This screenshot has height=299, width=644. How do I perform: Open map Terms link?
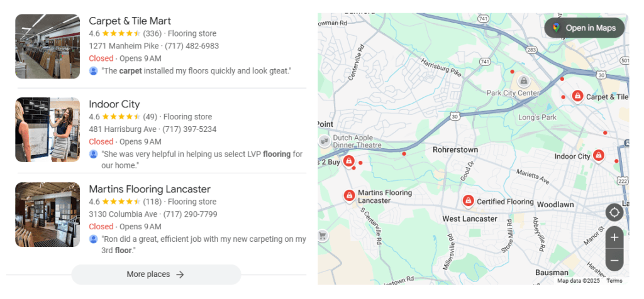tap(614, 281)
